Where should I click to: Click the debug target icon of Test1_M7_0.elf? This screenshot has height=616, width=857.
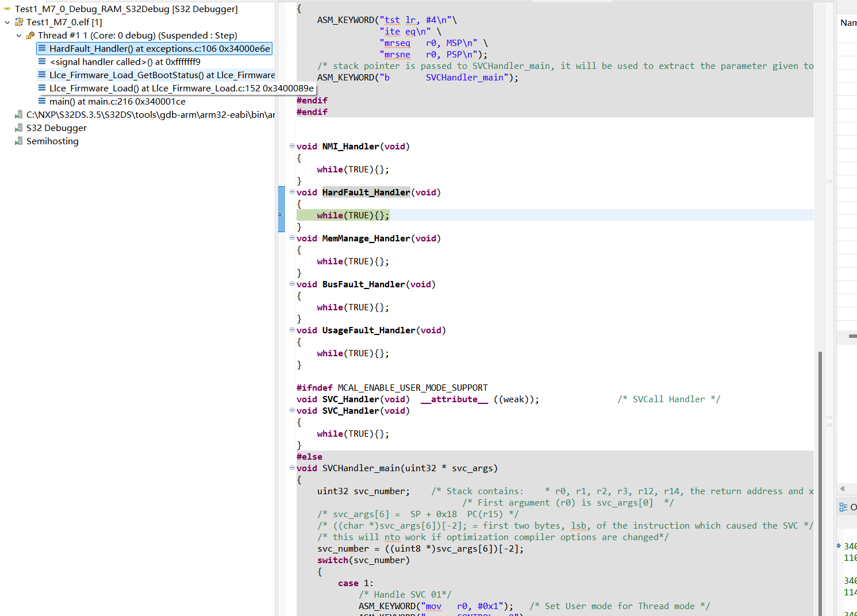click(19, 22)
